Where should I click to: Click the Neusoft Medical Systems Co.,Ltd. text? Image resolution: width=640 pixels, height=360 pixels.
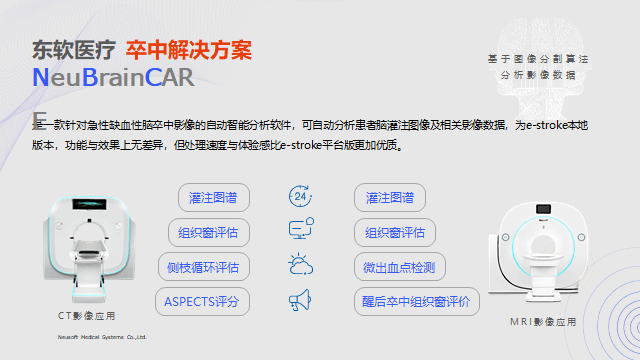click(102, 337)
